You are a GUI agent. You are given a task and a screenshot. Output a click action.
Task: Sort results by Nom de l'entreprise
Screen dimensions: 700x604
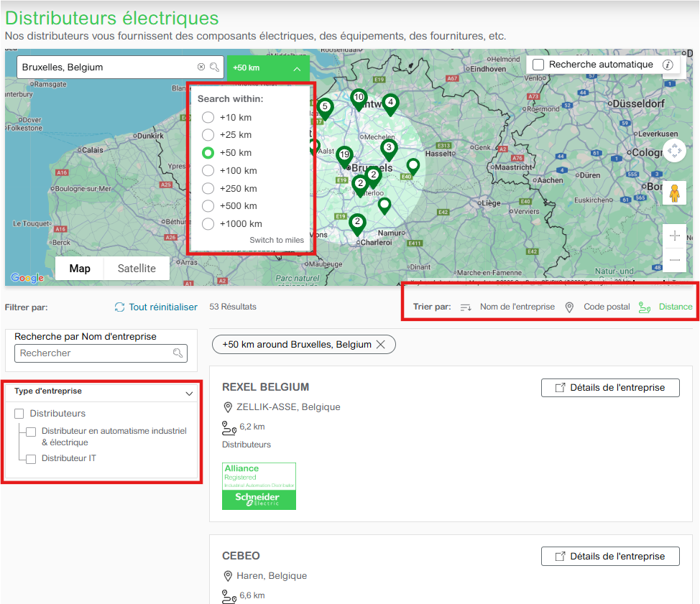tap(517, 307)
